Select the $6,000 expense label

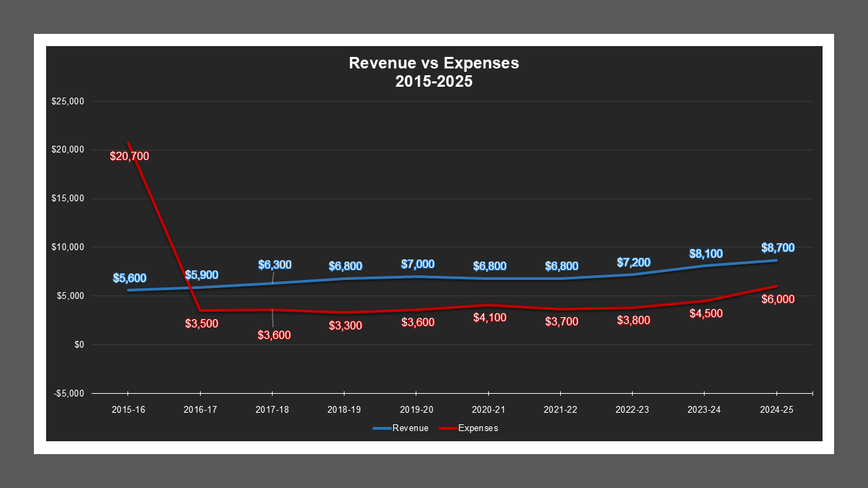[777, 300]
